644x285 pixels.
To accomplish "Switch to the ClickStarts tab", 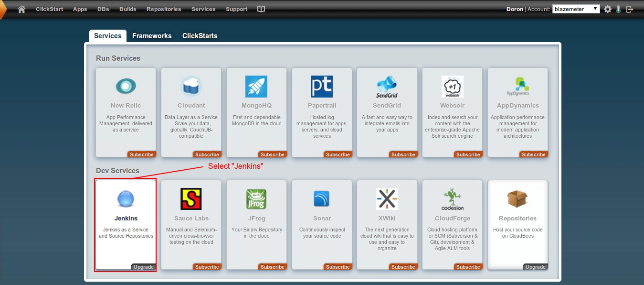I will pos(200,36).
